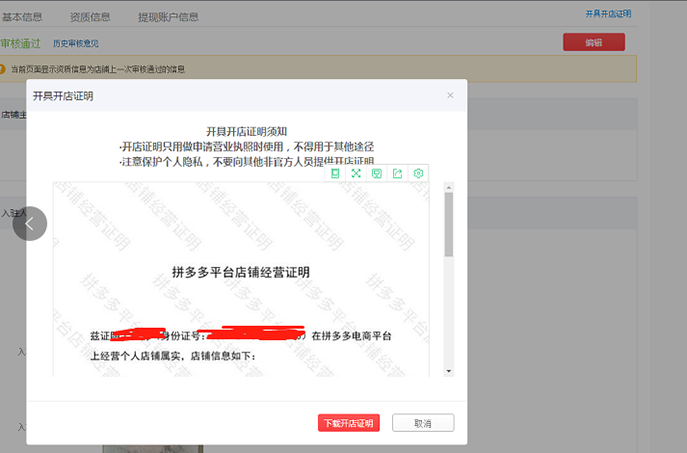Click the document preview scrollbar thumb
Screen dimensions: 687x453
(x=449, y=224)
